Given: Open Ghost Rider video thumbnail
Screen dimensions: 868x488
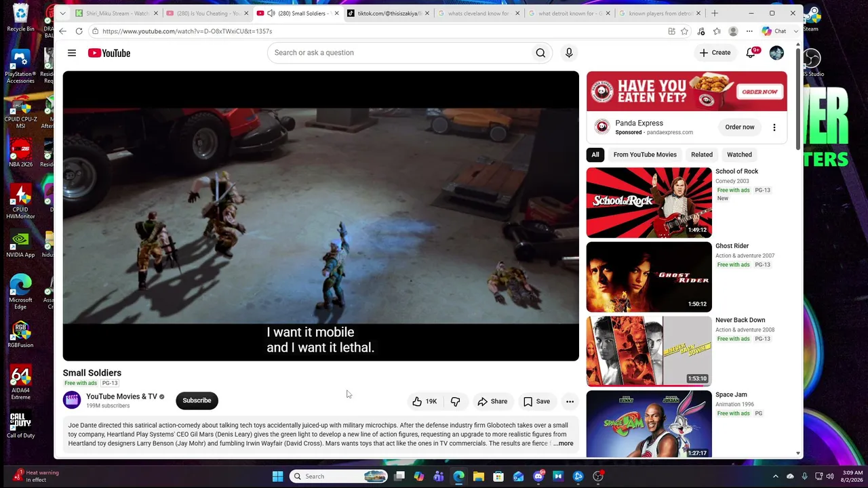Looking at the screenshot, I should tap(649, 277).
